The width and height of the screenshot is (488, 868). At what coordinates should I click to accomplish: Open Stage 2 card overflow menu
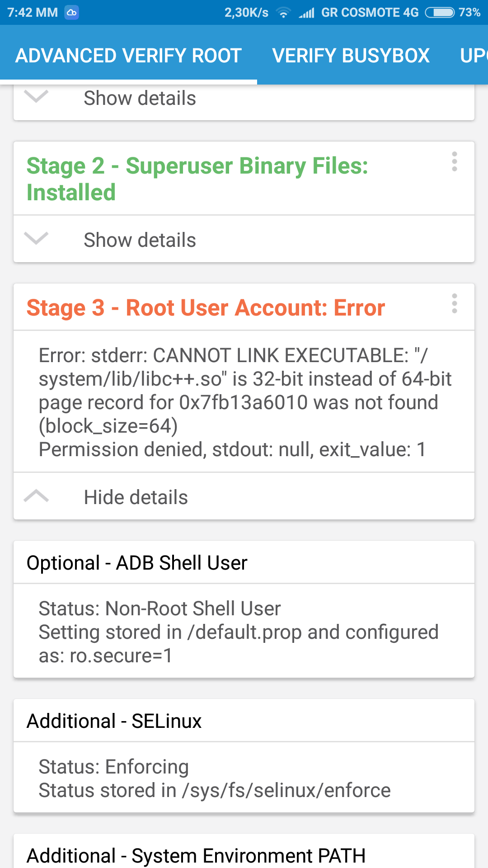pos(454,162)
